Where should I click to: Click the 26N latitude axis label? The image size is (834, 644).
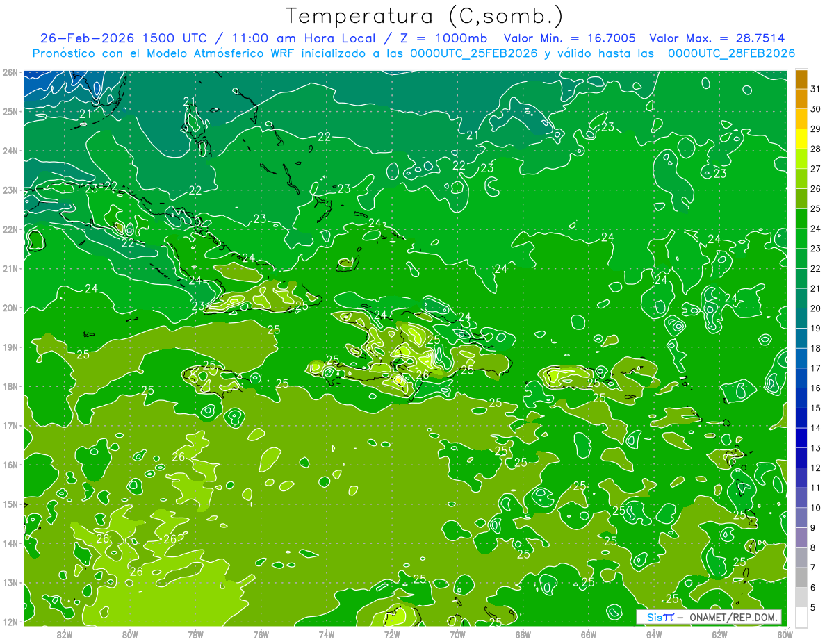(10, 72)
